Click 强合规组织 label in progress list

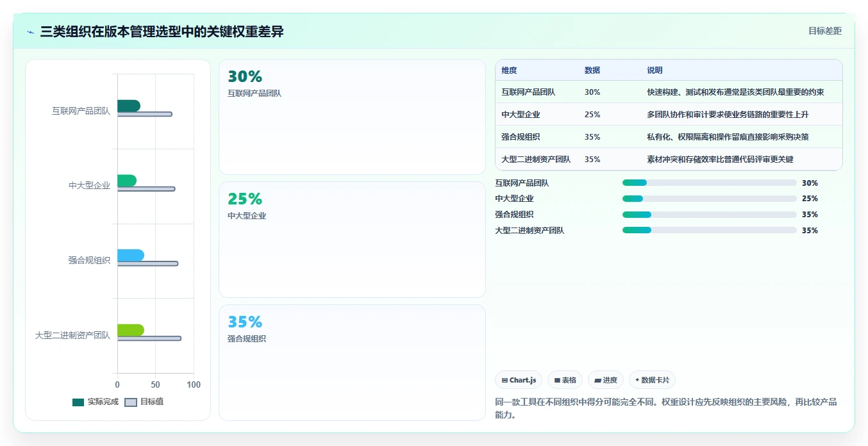point(514,215)
